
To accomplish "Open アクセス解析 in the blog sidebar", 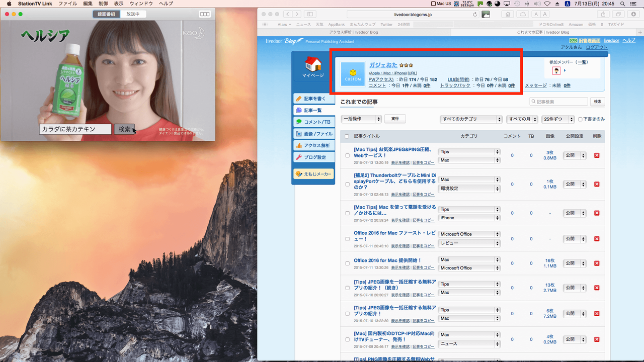I will 314,146.
